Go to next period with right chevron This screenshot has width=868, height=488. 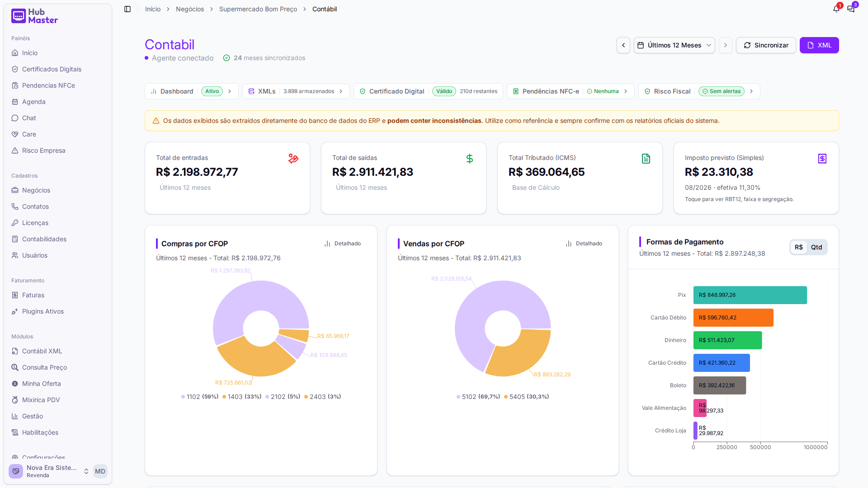click(x=726, y=45)
